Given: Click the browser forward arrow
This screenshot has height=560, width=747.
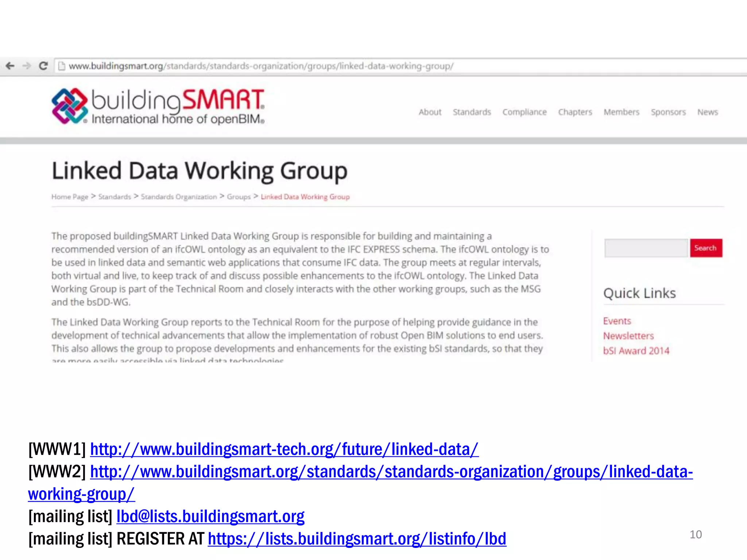Looking at the screenshot, I should 27,66.
